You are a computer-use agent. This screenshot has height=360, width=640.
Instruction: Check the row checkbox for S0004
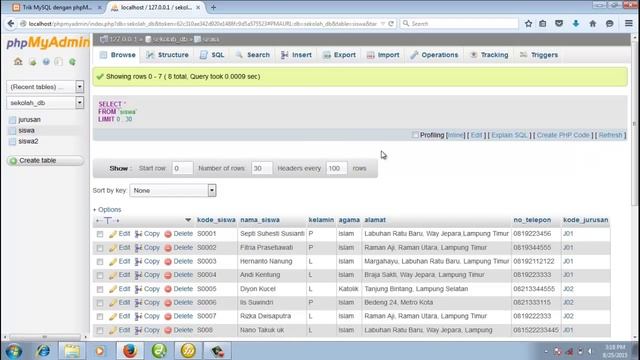point(100,276)
